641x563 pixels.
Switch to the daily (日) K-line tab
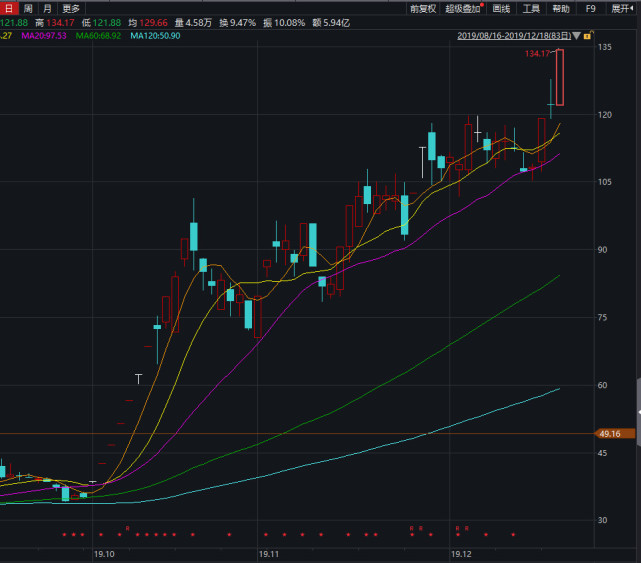pyautogui.click(x=9, y=9)
